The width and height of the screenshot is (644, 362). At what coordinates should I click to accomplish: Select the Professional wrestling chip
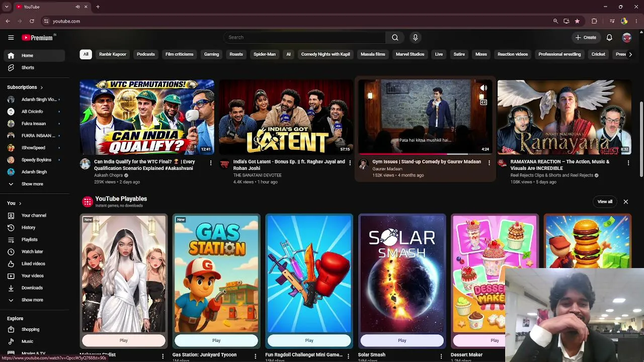(x=559, y=54)
